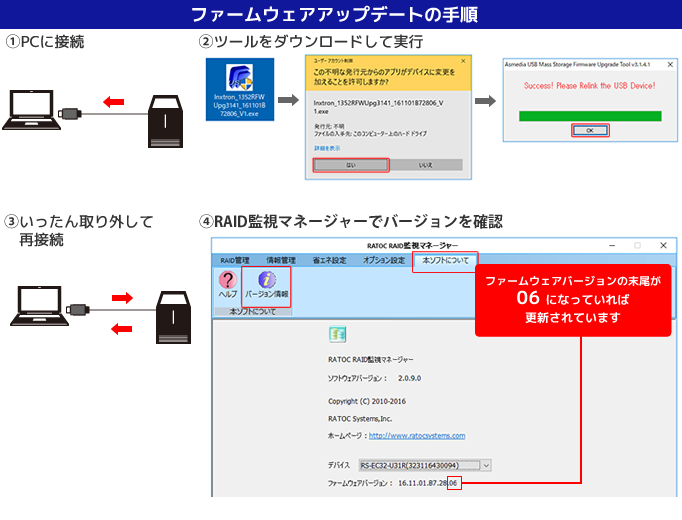The height and width of the screenshot is (520, 682).
Task: Click the RATOC RAID監視マネージャー title bar text
Action: pos(412,246)
